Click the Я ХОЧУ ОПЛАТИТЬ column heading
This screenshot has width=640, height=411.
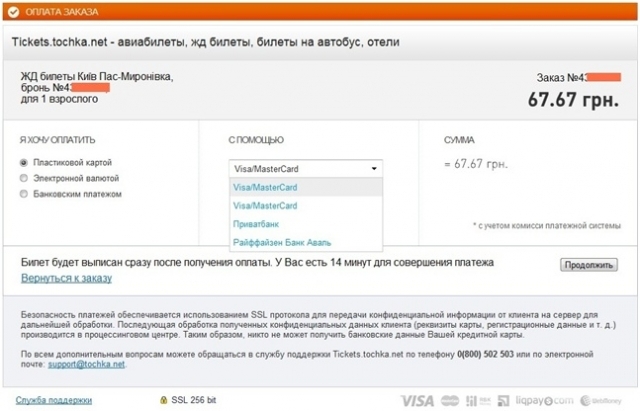point(57,140)
